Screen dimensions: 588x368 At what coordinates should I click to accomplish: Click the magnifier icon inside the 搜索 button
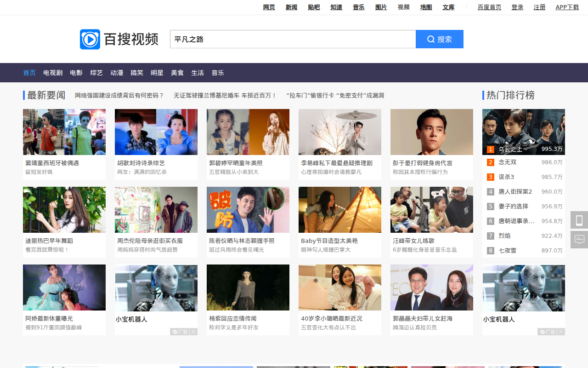(x=430, y=39)
